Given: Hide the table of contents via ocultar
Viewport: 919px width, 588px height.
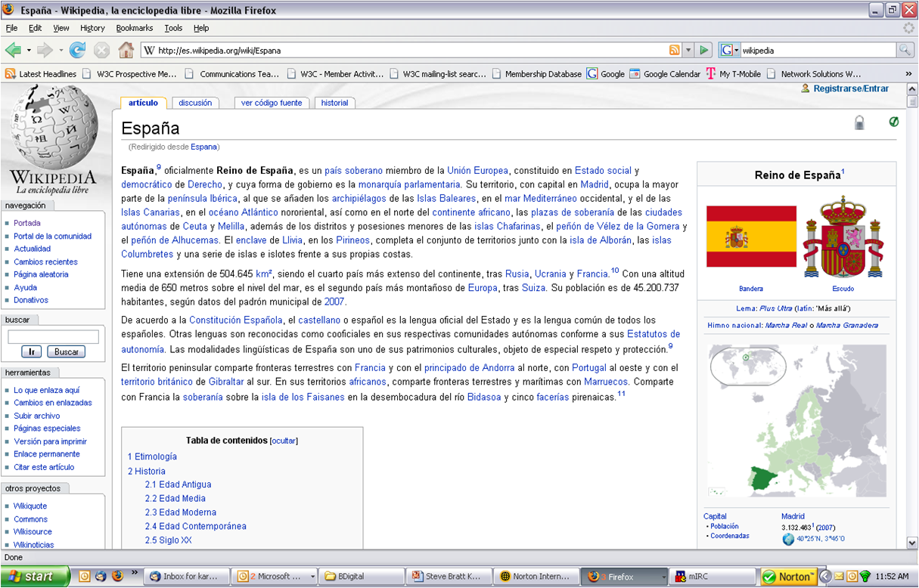Looking at the screenshot, I should [x=284, y=441].
